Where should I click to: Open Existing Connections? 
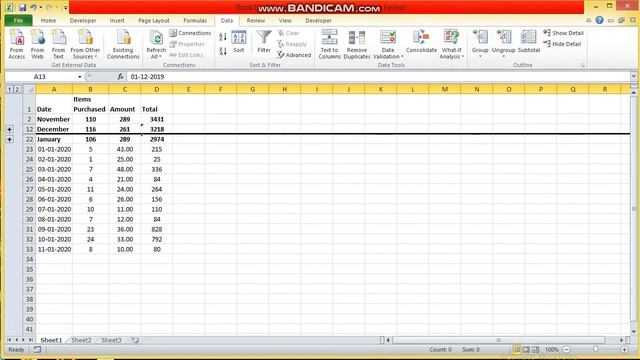[123, 44]
